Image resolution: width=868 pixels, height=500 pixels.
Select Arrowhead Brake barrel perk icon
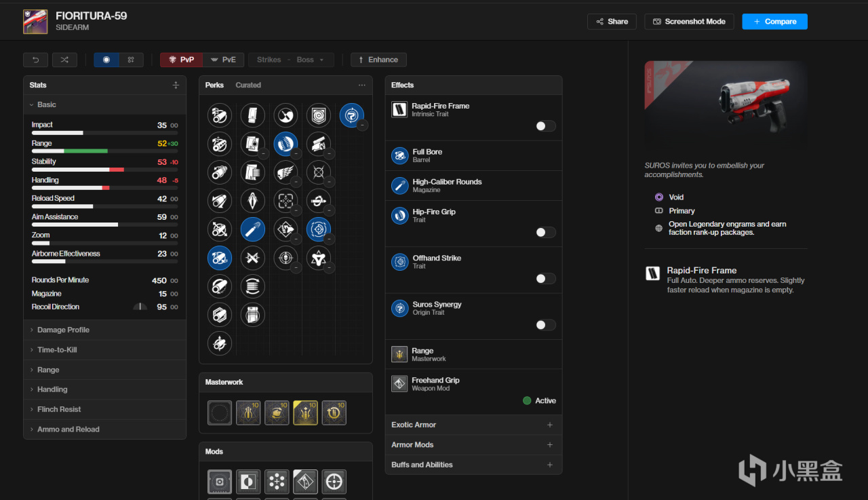pyautogui.click(x=220, y=115)
